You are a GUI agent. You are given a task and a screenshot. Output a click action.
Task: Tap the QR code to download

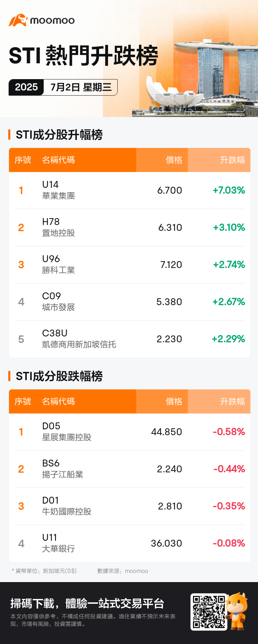click(208, 612)
